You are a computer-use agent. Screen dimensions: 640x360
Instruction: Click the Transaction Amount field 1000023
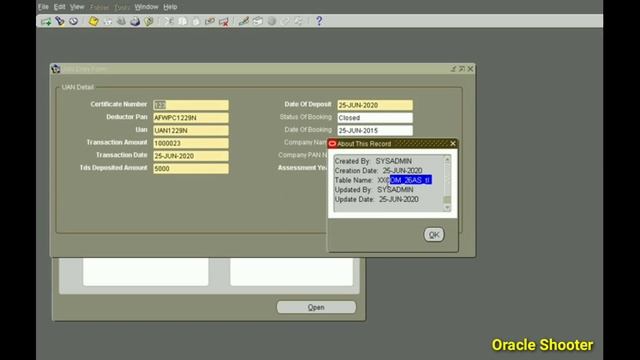191,143
